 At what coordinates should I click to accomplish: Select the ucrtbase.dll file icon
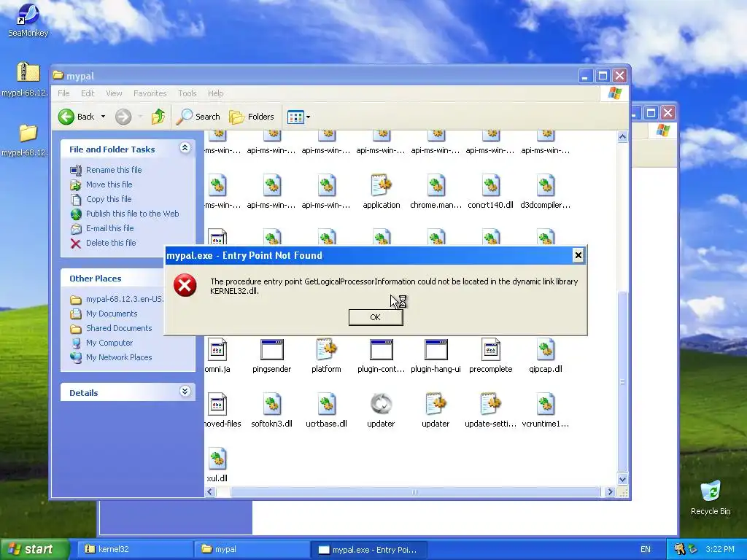click(x=327, y=404)
